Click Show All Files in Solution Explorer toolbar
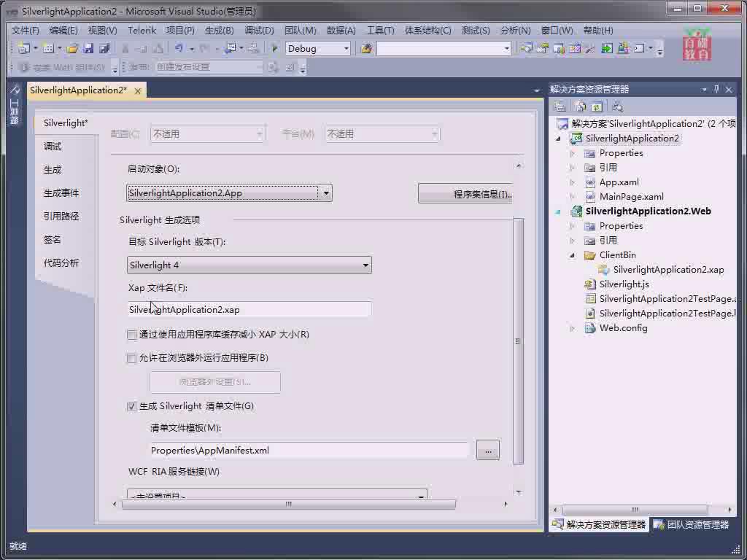This screenshot has width=747, height=560. pos(580,106)
